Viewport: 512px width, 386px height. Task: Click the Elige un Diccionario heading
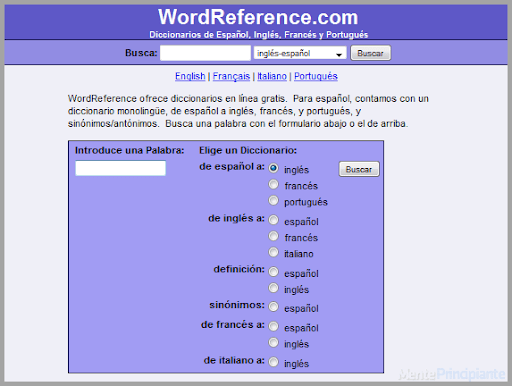(x=248, y=150)
